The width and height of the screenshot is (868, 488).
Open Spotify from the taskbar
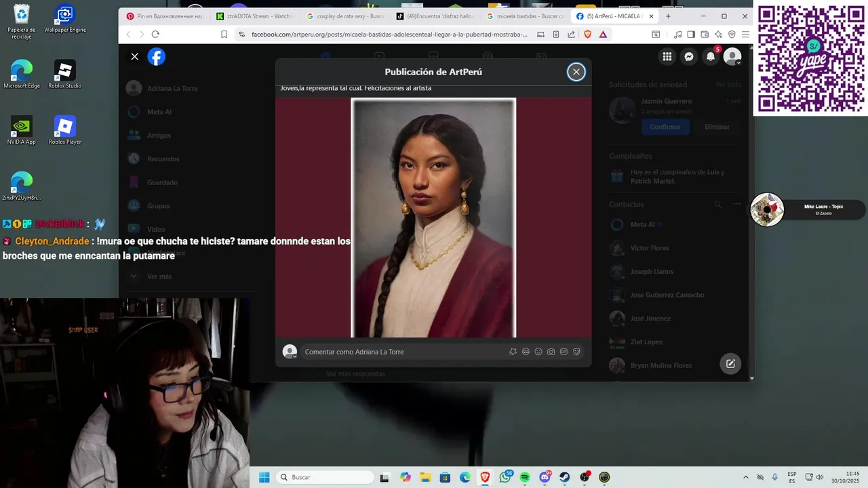click(525, 477)
